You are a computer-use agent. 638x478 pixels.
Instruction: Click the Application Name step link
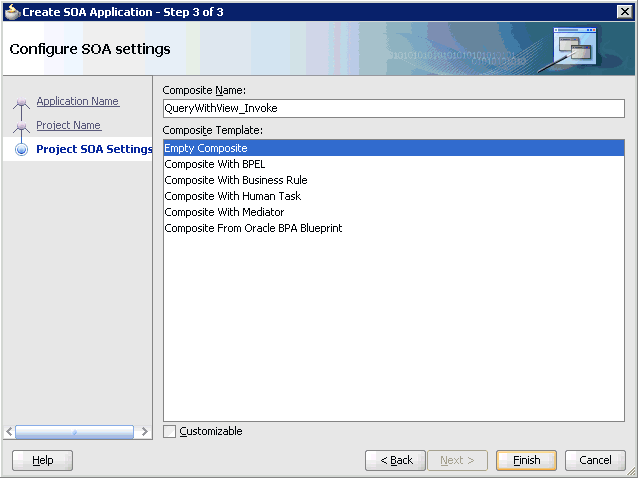click(x=78, y=101)
